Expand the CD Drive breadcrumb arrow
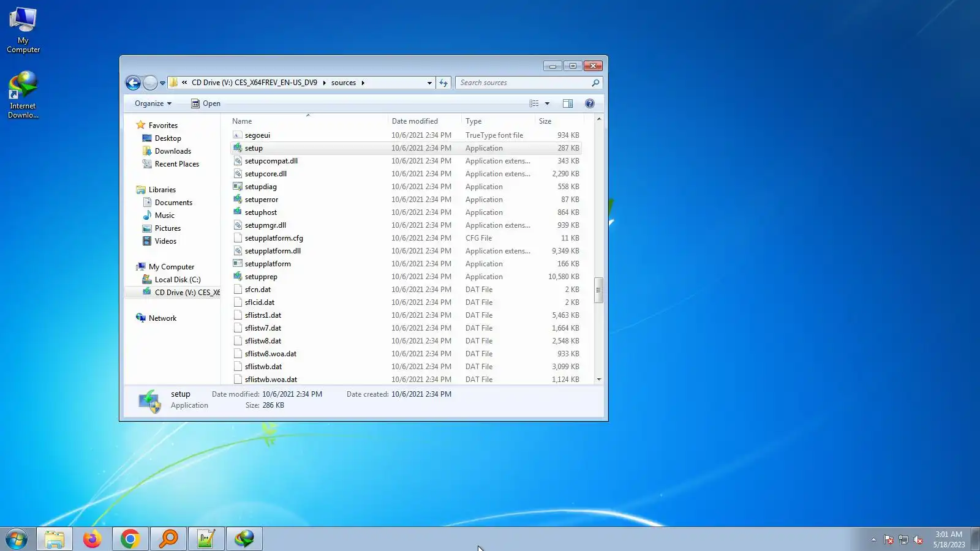The width and height of the screenshot is (980, 551). (324, 83)
